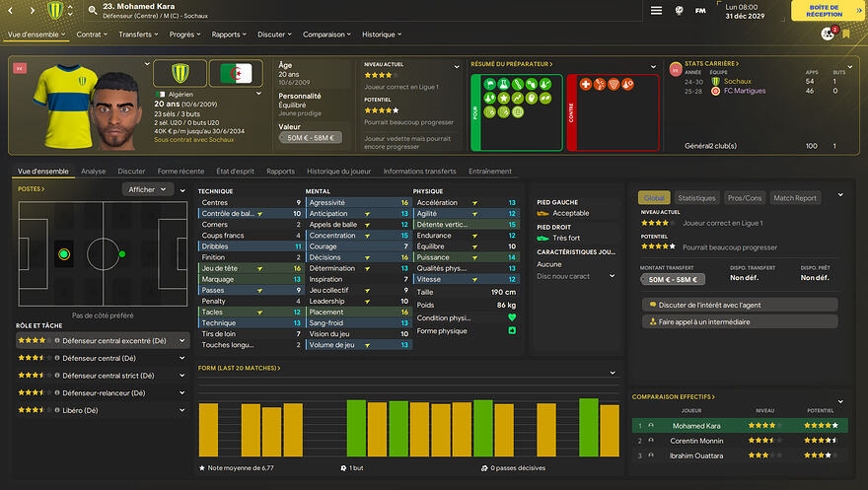The width and height of the screenshot is (868, 490).
Task: Select Corentin Monnin in the comparison list
Action: pos(696,441)
